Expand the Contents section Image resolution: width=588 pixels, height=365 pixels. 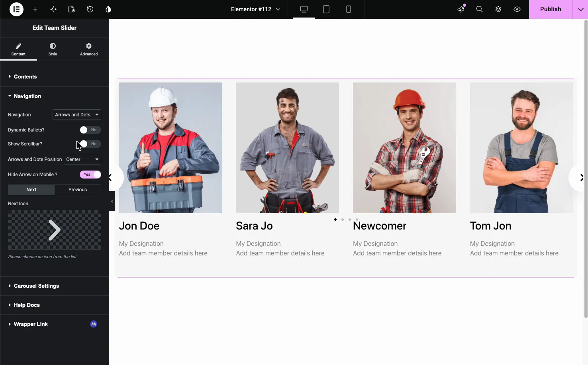click(55, 77)
